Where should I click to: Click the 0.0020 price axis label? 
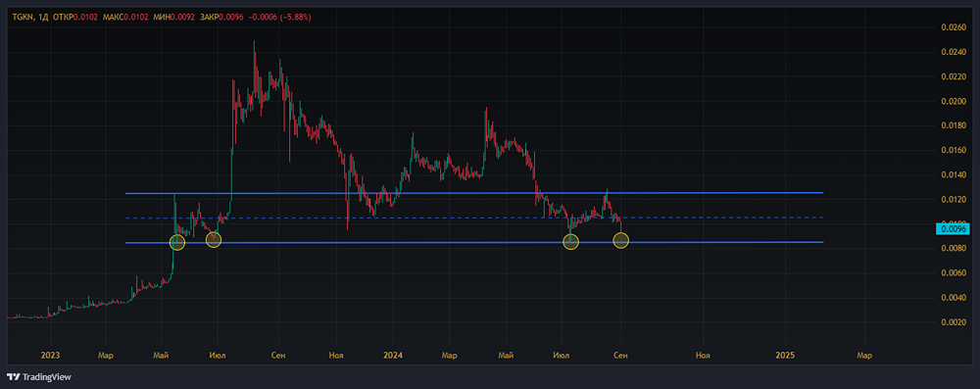pos(954,322)
